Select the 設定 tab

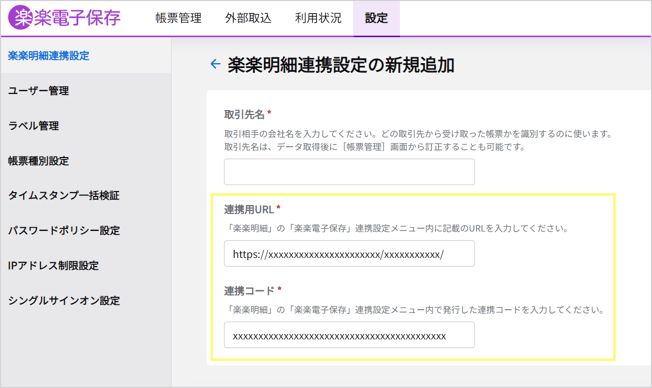pyautogui.click(x=376, y=18)
